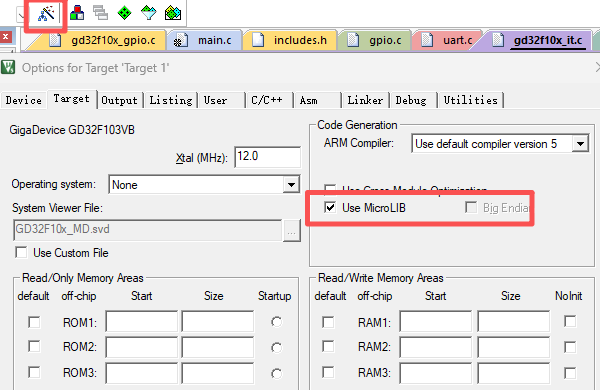This screenshot has height=390, width=600.
Task: Switch to the Linker tab
Action: 365,100
